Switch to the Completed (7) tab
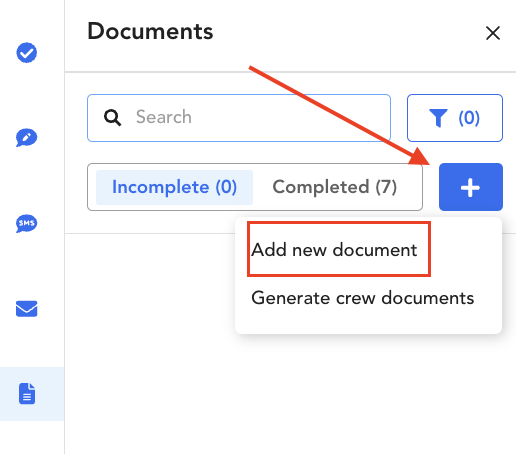Screen dimensions: 516x454 pyautogui.click(x=335, y=187)
